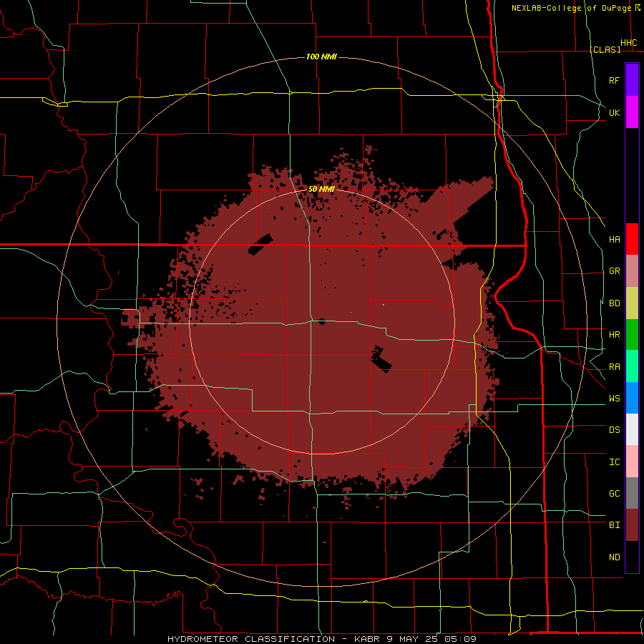
Task: Click the [CLAS] units label
Action: 605,49
